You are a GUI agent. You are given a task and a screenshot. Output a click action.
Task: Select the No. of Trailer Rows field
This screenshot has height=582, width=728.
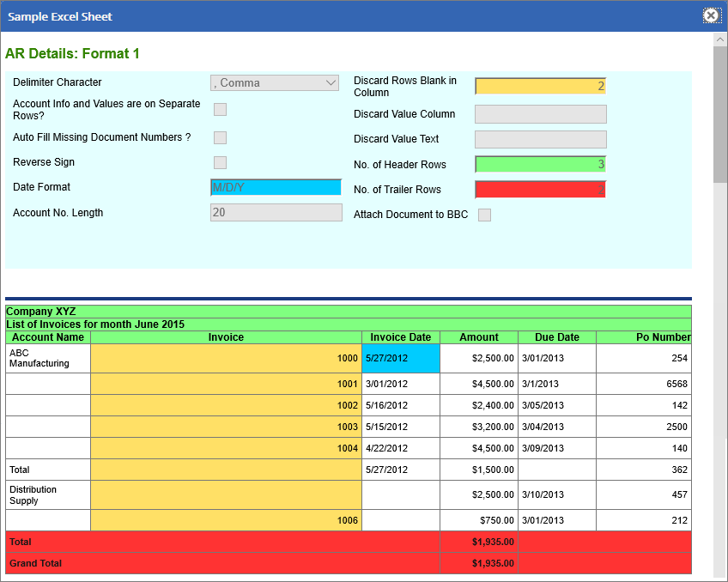pos(540,189)
